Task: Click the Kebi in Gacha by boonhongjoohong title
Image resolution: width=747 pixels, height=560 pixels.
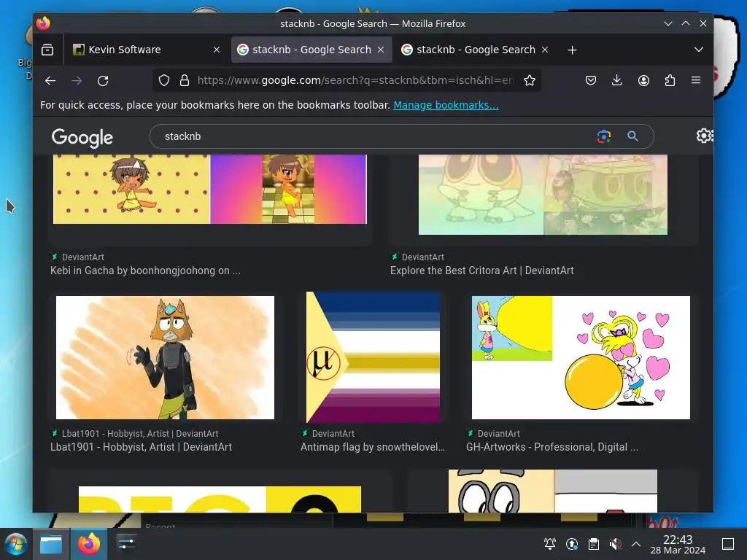Action: point(145,271)
